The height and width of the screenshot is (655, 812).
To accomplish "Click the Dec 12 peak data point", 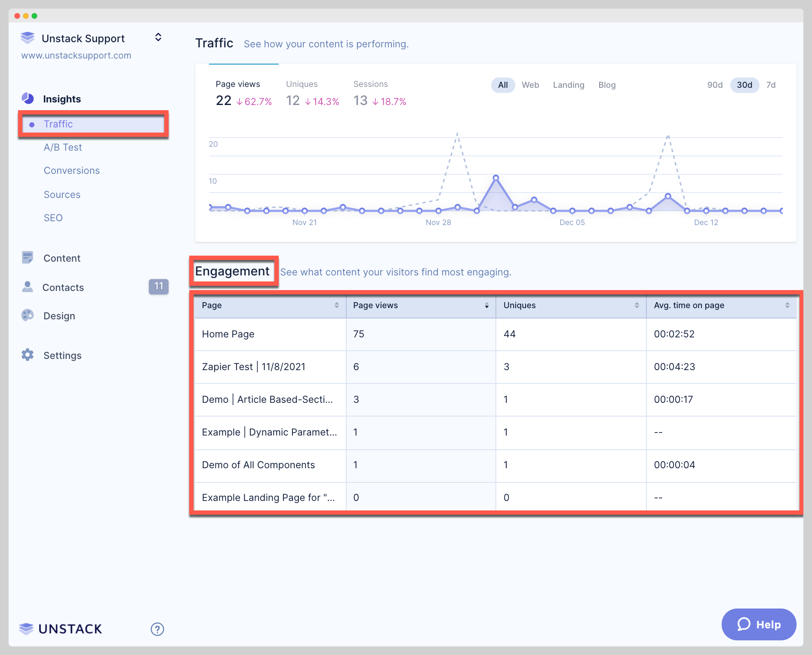I will coord(668,196).
